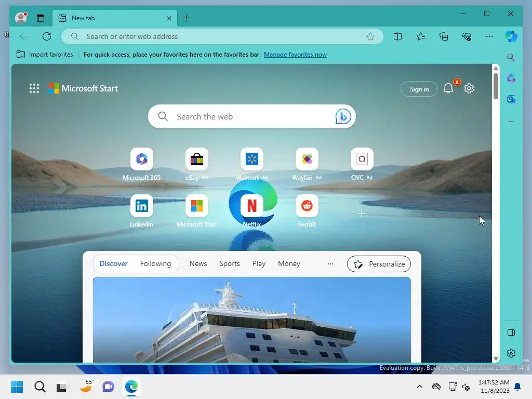Toggle sidebar visibility icon
This screenshot has height=399, width=532.
(x=511, y=332)
